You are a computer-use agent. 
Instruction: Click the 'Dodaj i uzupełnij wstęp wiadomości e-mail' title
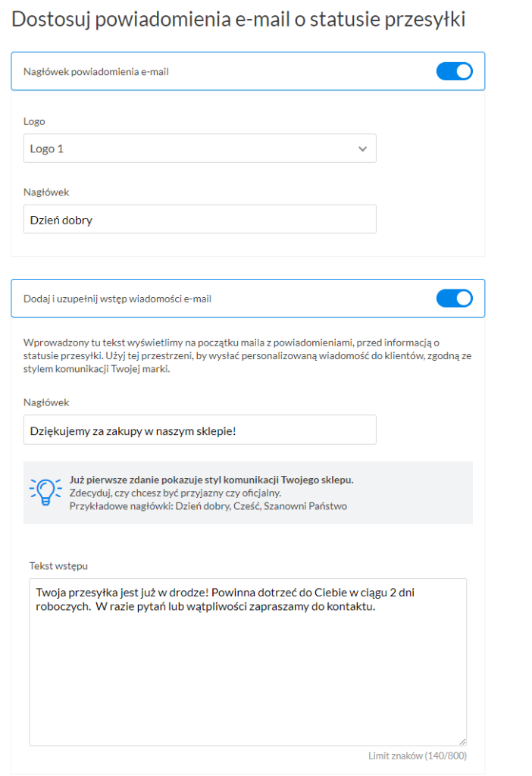[117, 299]
